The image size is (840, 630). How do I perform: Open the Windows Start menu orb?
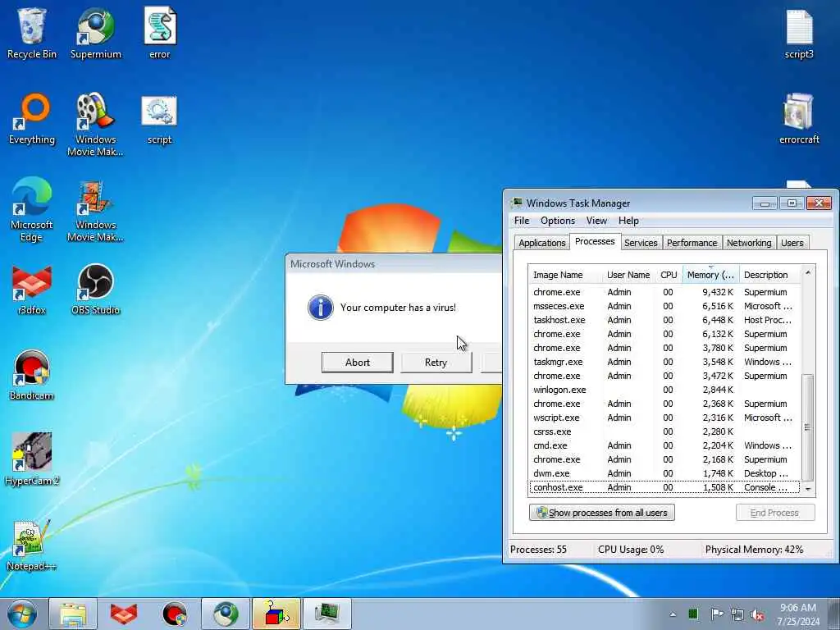click(22, 614)
